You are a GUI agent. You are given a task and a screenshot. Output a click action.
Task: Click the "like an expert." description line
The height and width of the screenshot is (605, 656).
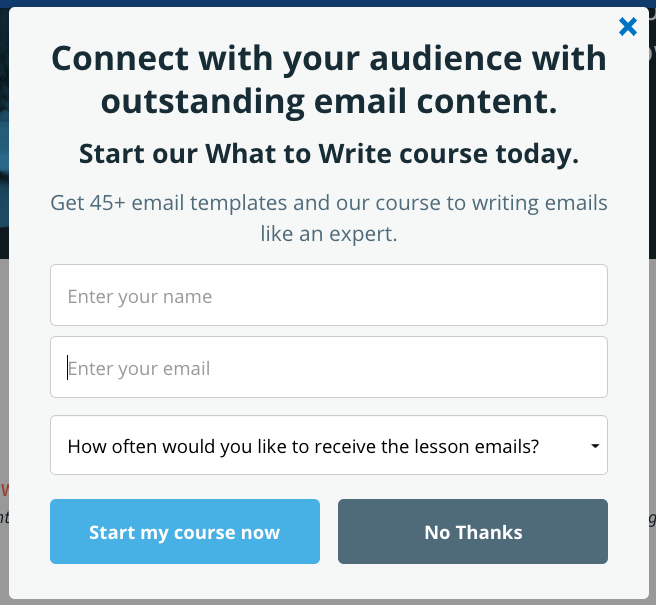tap(329, 233)
